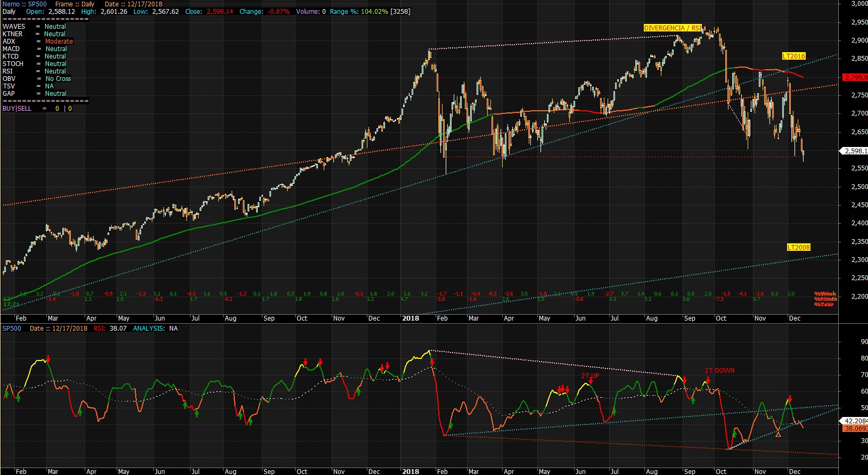Image resolution: width=868 pixels, height=475 pixels.
Task: Select the orange triangle marker on the RSI line
Action: click(779, 435)
